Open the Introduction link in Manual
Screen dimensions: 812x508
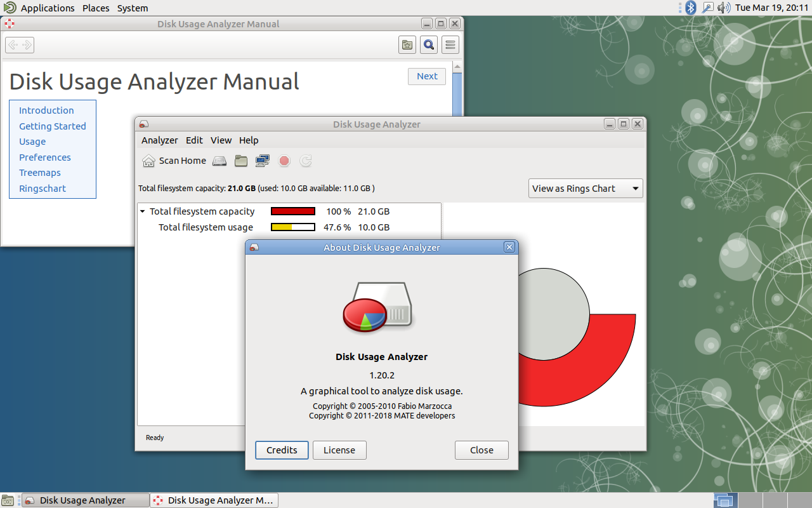pyautogui.click(x=46, y=110)
